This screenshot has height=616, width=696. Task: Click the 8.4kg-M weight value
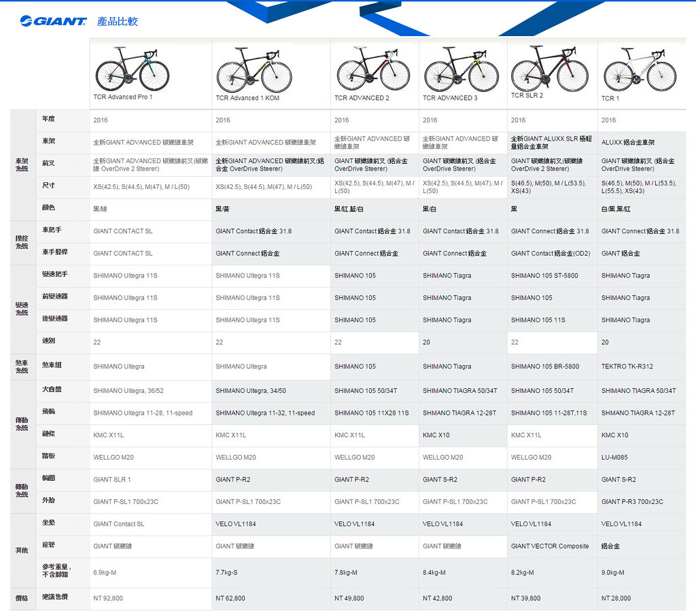click(434, 572)
